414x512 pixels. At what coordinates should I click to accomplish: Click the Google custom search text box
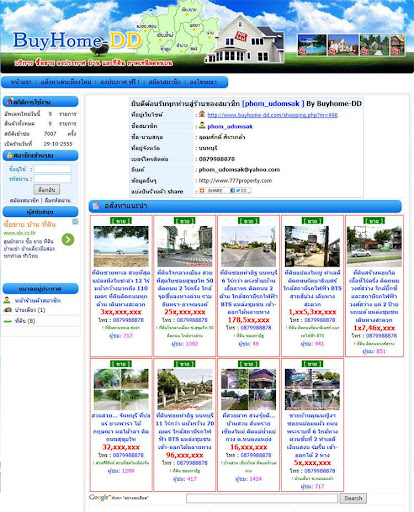[262, 498]
